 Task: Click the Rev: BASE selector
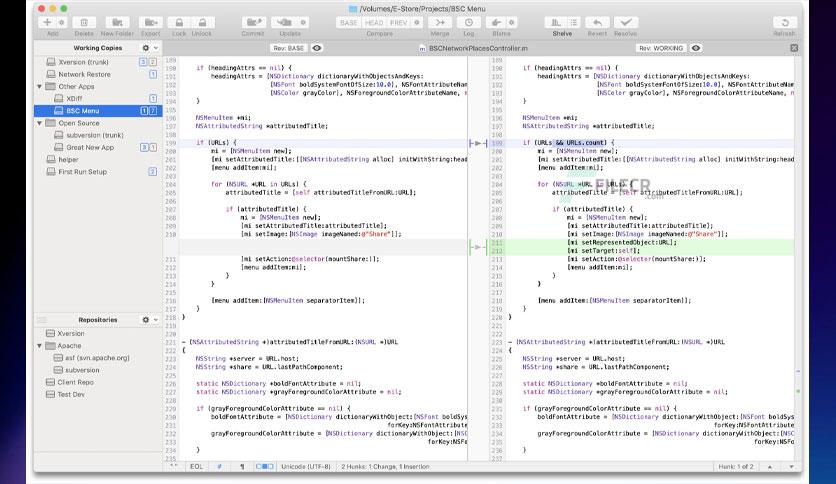click(288, 48)
